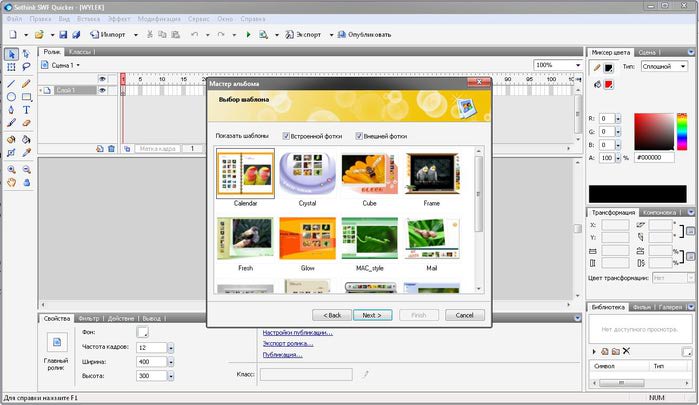Add new layer icon in timeline
This screenshot has height=405, width=699.
pos(100,149)
